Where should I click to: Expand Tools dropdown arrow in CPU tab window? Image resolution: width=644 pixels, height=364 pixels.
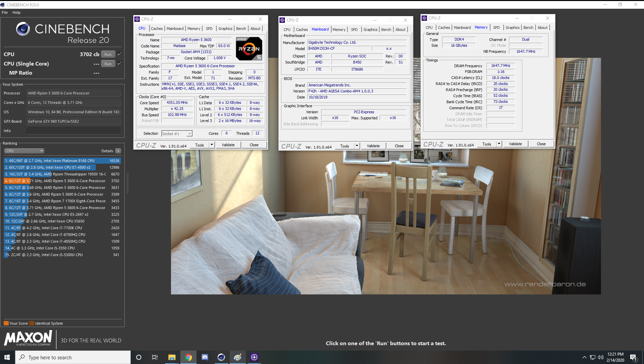point(212,145)
